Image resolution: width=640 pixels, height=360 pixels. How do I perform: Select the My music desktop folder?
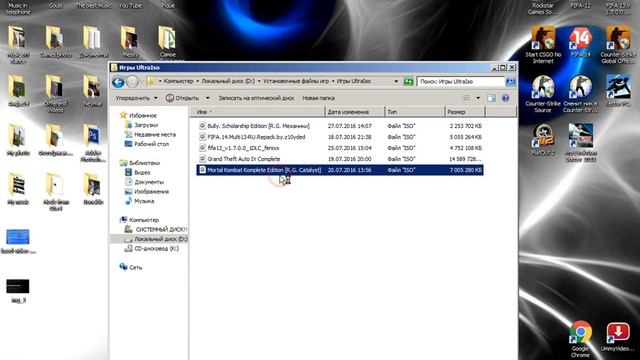18,189
